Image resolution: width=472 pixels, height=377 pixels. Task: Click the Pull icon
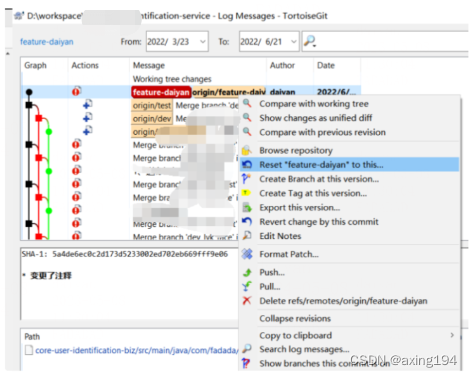point(247,286)
